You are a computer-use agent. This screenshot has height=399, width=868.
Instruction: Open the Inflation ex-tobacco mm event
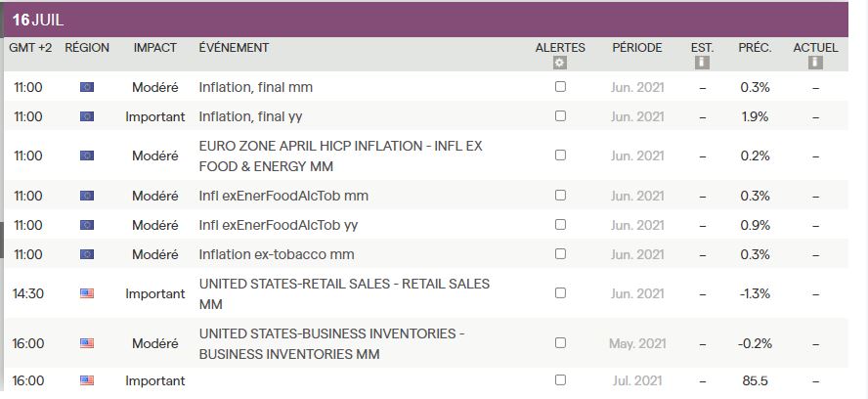coord(276,254)
